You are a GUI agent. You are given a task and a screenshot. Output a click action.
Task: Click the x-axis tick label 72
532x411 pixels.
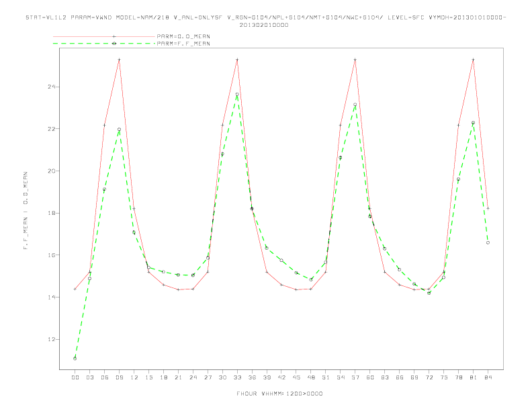point(429,377)
